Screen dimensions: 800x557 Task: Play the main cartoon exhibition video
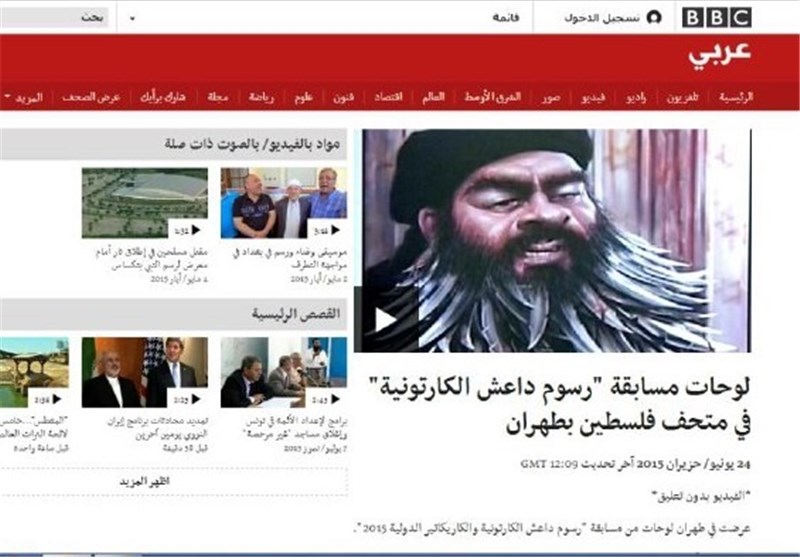click(386, 320)
